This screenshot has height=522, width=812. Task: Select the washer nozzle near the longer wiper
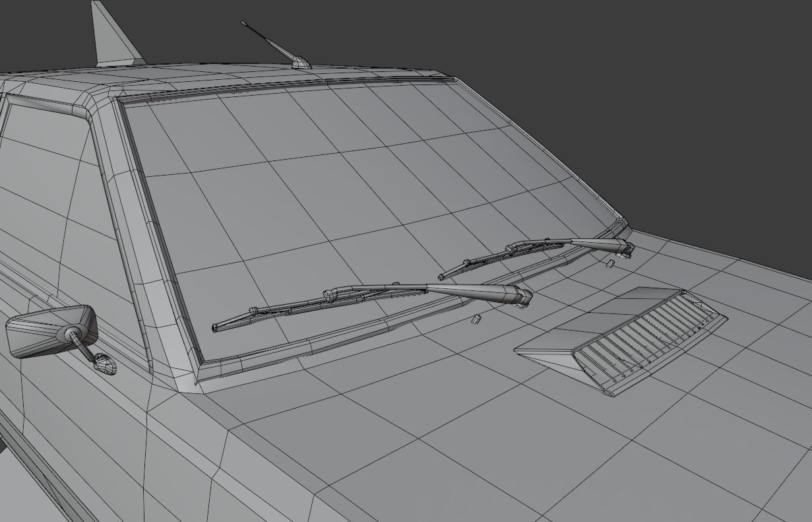tap(475, 320)
